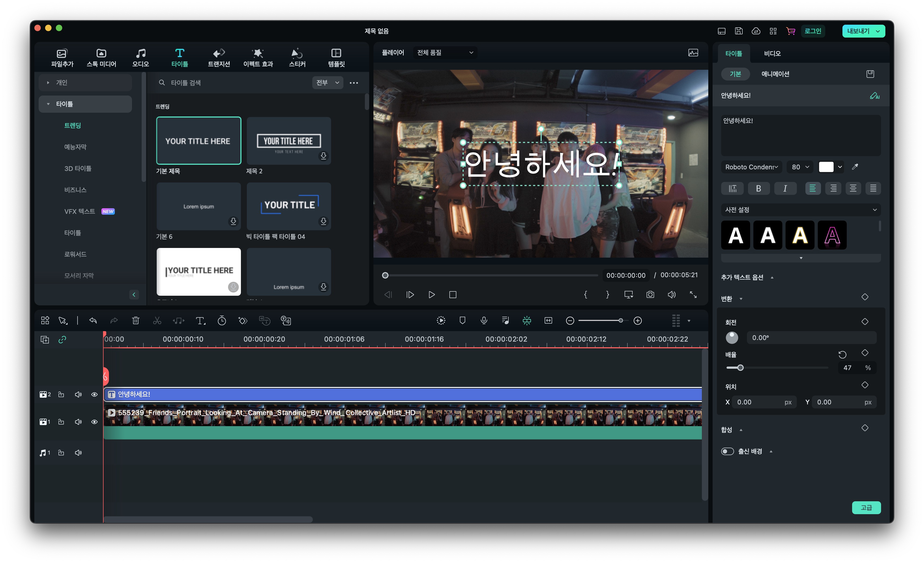Click the snapshot camera icon under preview
The height and width of the screenshot is (563, 924).
pos(650,295)
